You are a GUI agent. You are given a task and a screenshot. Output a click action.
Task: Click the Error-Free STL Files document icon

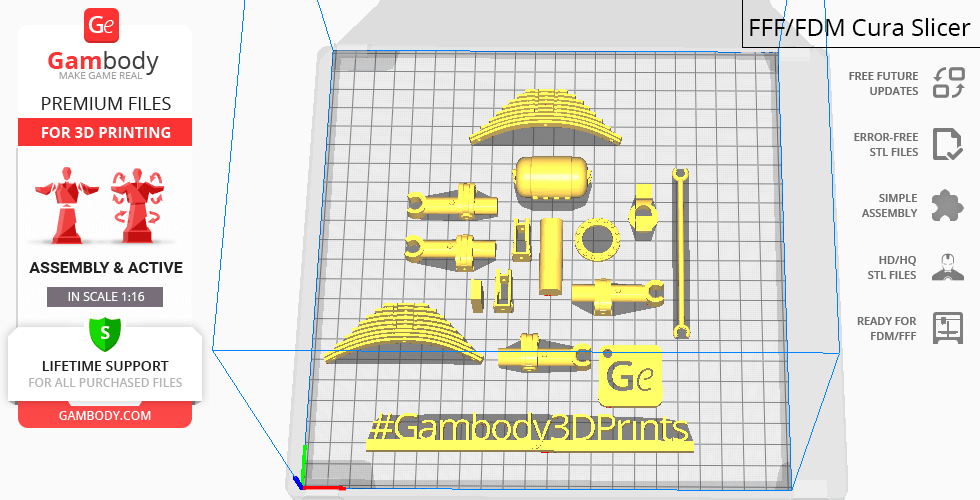[x=946, y=144]
